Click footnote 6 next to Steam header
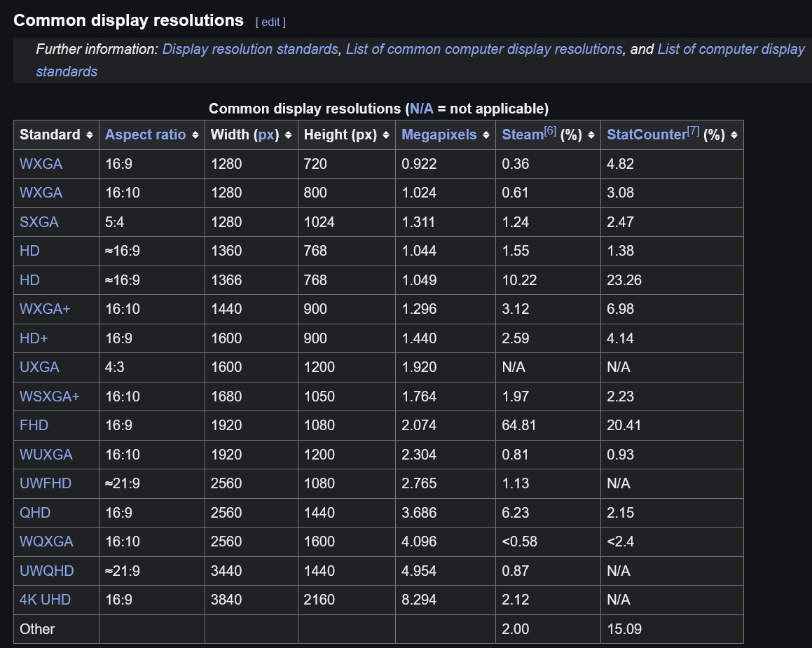 550,131
